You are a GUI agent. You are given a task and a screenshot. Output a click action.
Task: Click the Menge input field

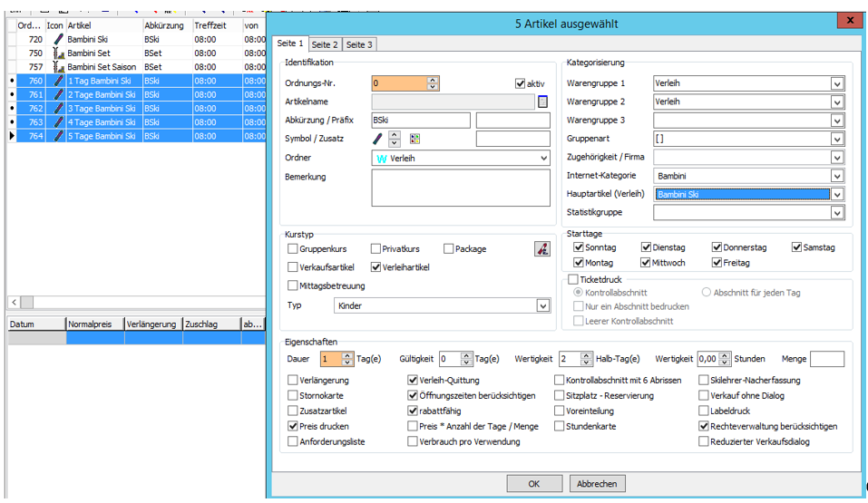tap(827, 359)
